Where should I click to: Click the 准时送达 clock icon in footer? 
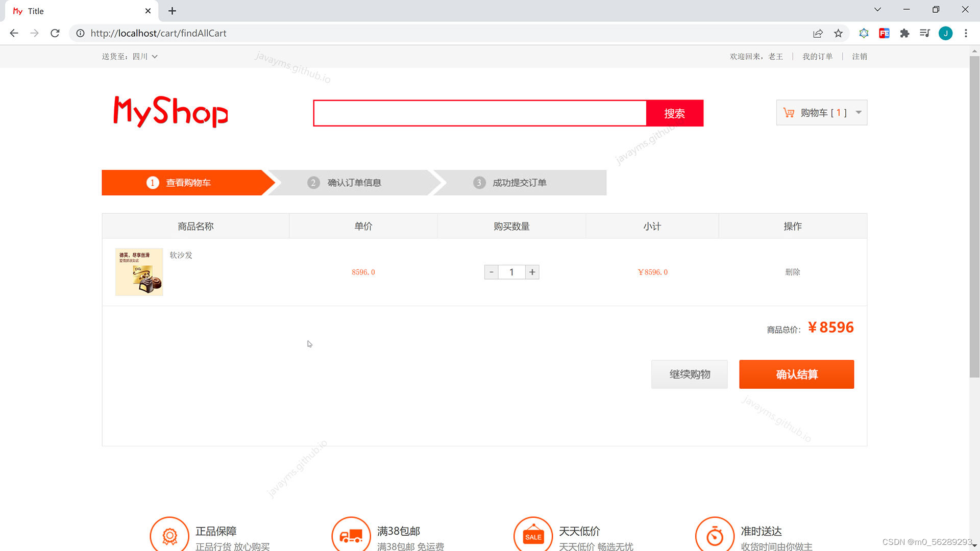pyautogui.click(x=715, y=534)
